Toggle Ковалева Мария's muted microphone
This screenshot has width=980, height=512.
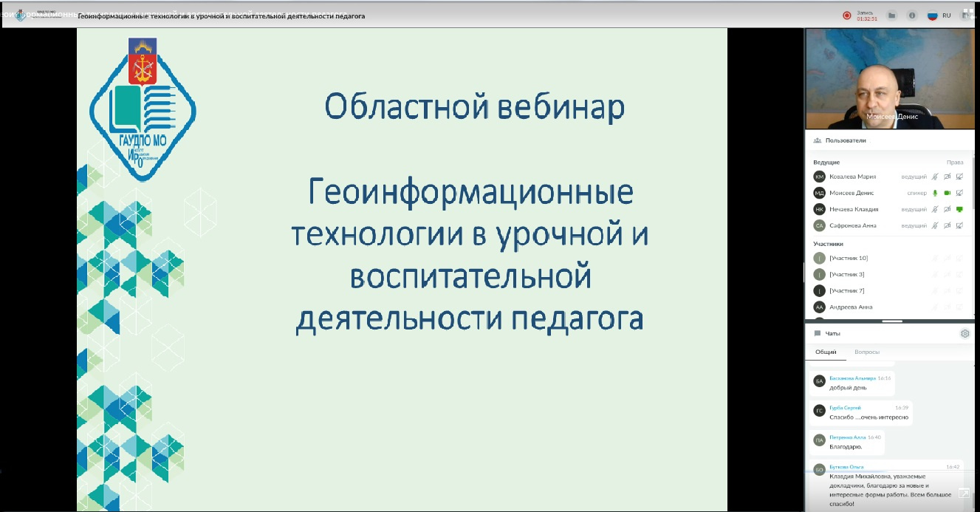pos(935,177)
